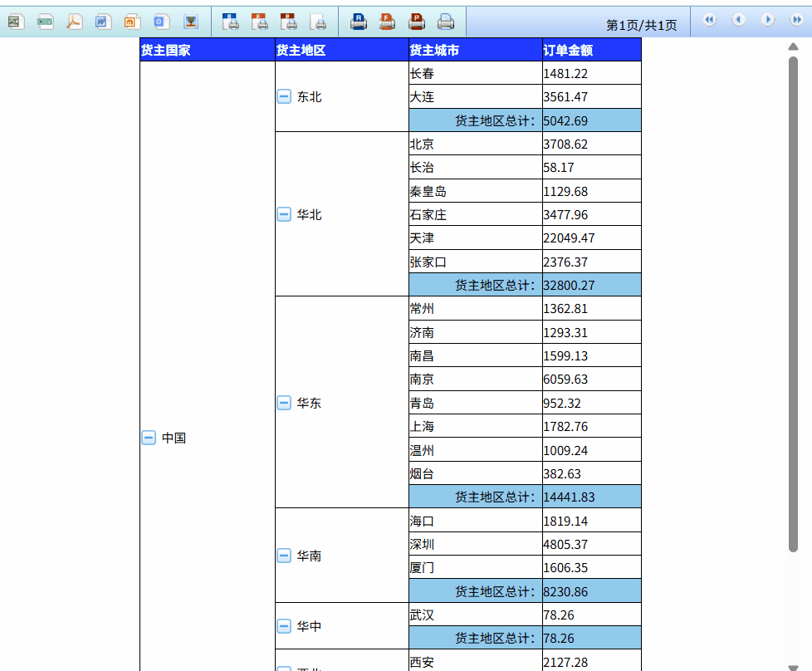Screen dimensions: 812x671
Task: Click the print preview icon with orange F
Action: pyautogui.click(x=260, y=22)
